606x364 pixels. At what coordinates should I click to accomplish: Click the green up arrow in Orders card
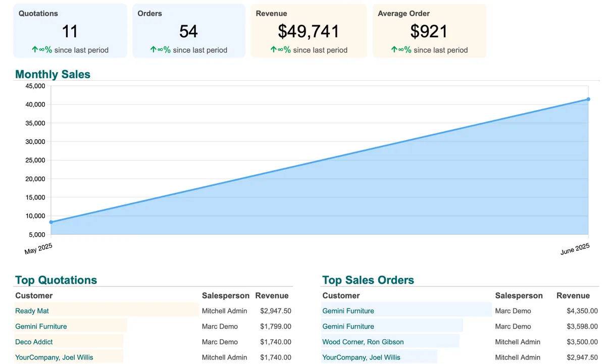(154, 49)
